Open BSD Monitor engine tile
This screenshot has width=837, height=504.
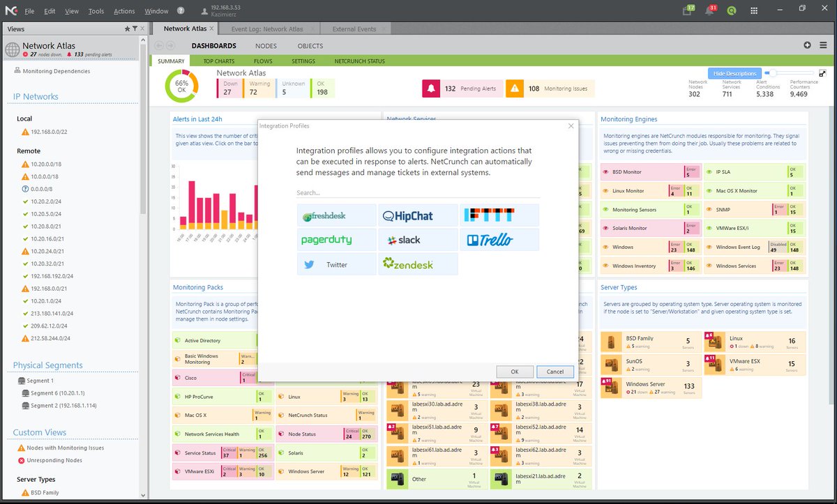[650, 171]
